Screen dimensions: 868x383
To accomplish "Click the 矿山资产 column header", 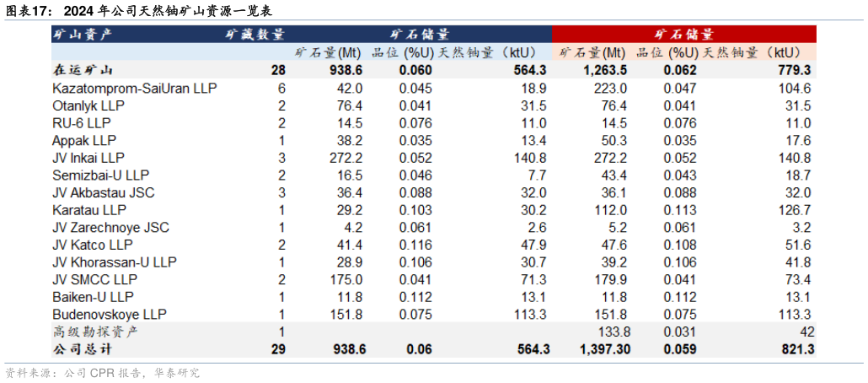I will pyautogui.click(x=82, y=35).
